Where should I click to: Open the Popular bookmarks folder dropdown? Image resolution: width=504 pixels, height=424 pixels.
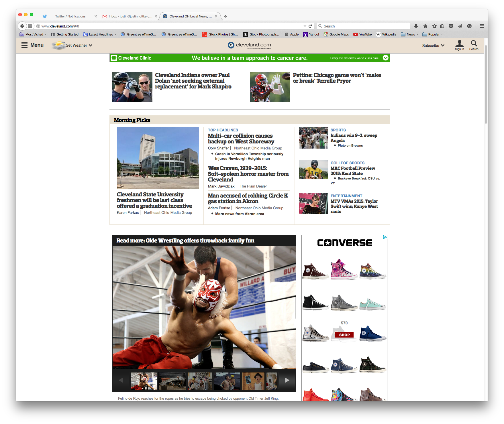(x=433, y=34)
